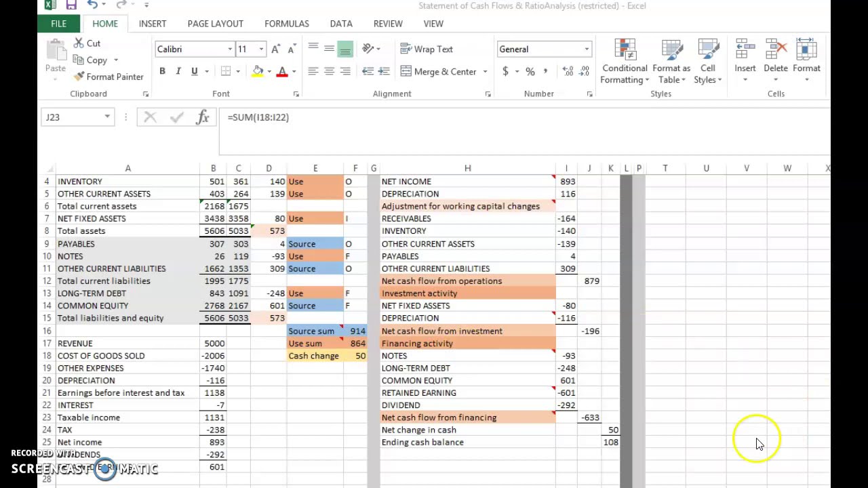Open the font name dropdown
The height and width of the screenshot is (488, 868).
[x=230, y=49]
